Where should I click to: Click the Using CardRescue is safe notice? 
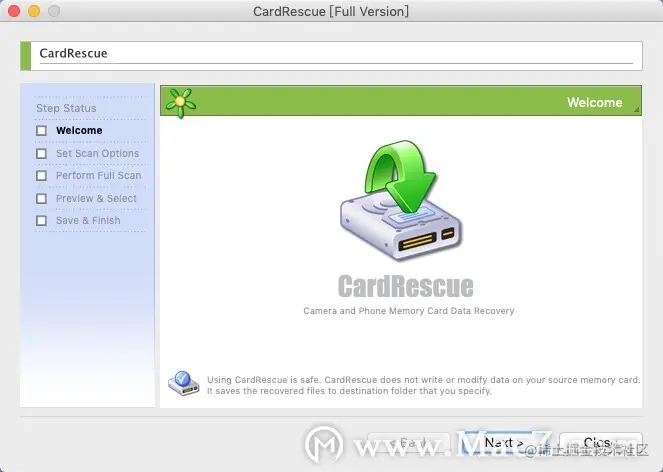pos(423,385)
